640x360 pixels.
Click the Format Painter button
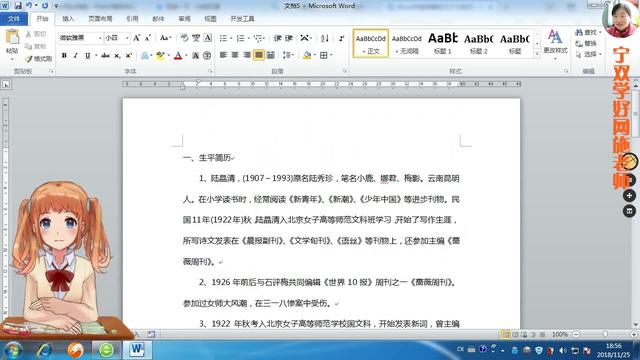(39, 59)
